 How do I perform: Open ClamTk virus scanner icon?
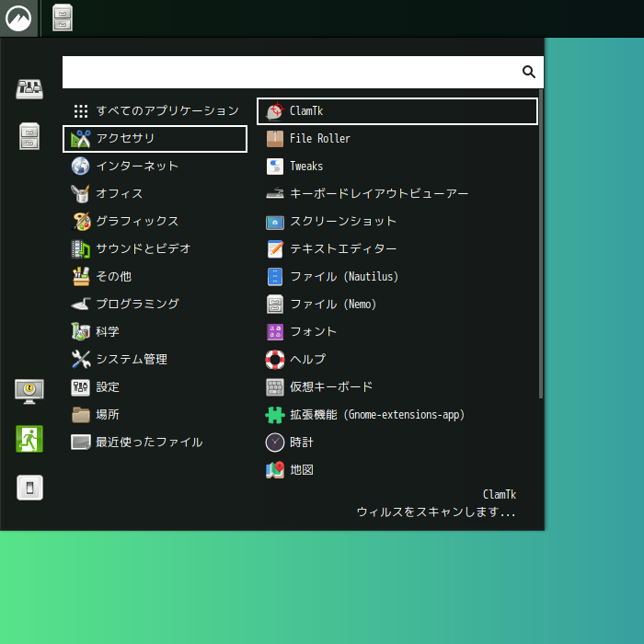tap(275, 111)
